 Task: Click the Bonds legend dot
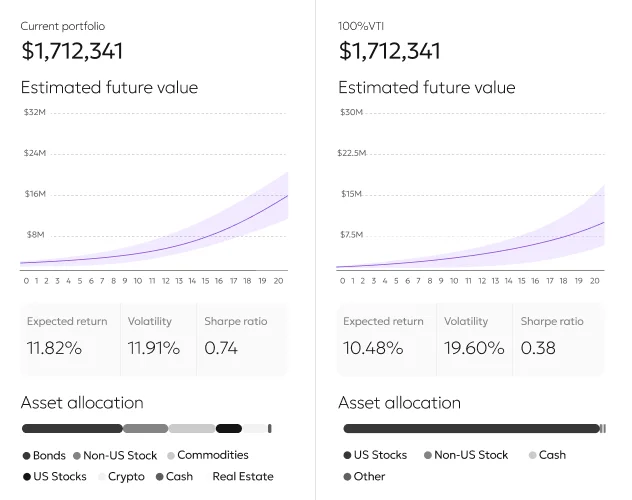(26, 455)
